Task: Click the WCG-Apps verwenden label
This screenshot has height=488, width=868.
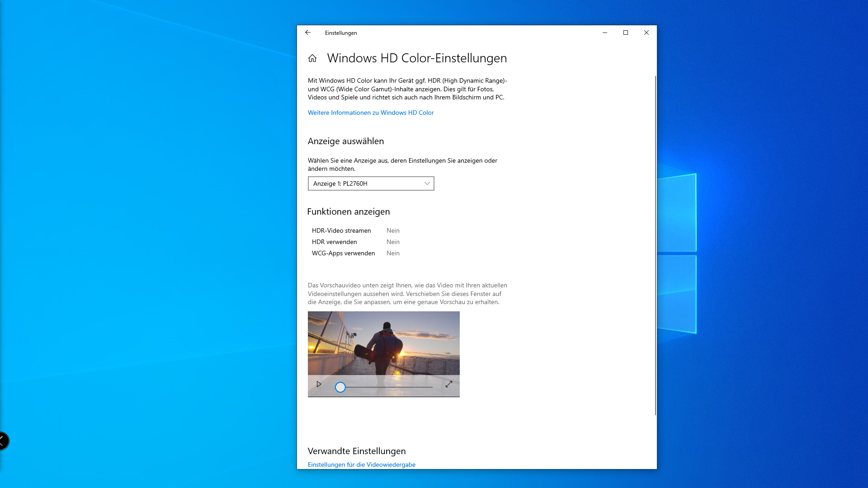Action: [344, 253]
